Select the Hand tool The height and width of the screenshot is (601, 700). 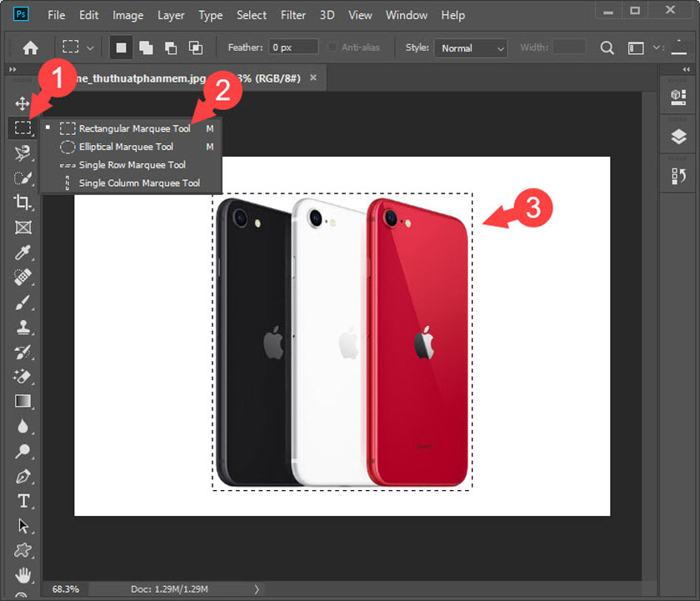[22, 574]
